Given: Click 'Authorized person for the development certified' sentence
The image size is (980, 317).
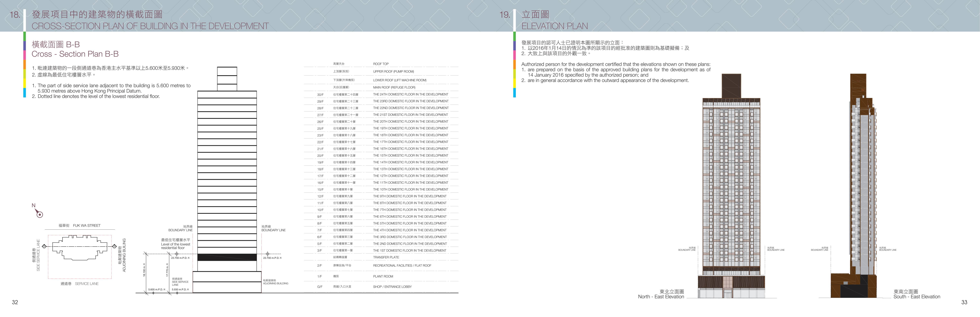Looking at the screenshot, I should coord(616,64).
